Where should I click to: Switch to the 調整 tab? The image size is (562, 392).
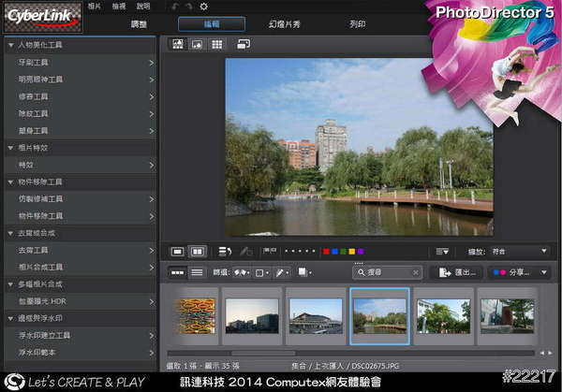pos(139,22)
